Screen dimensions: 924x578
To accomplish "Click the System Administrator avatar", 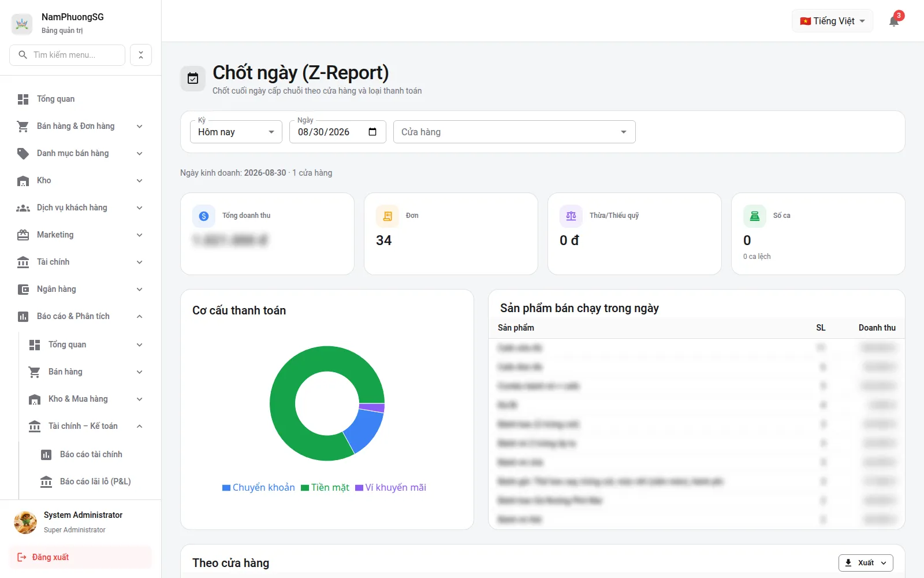I will (25, 522).
